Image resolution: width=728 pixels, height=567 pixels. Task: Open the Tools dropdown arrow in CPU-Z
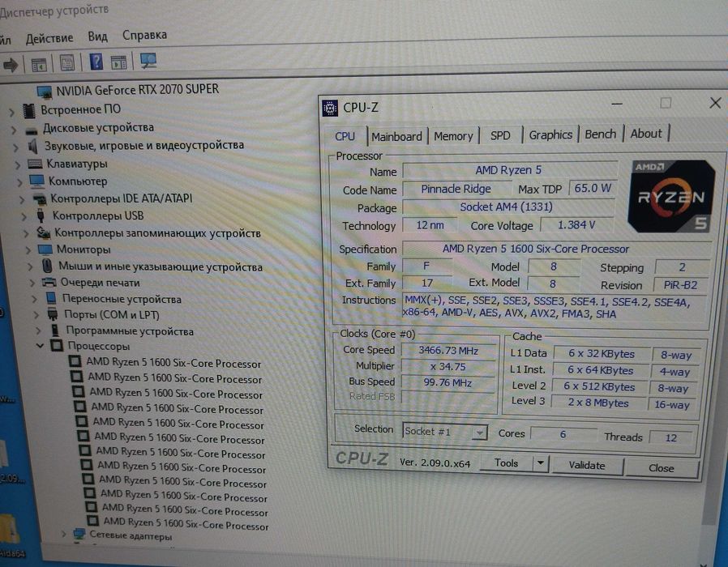click(x=541, y=463)
